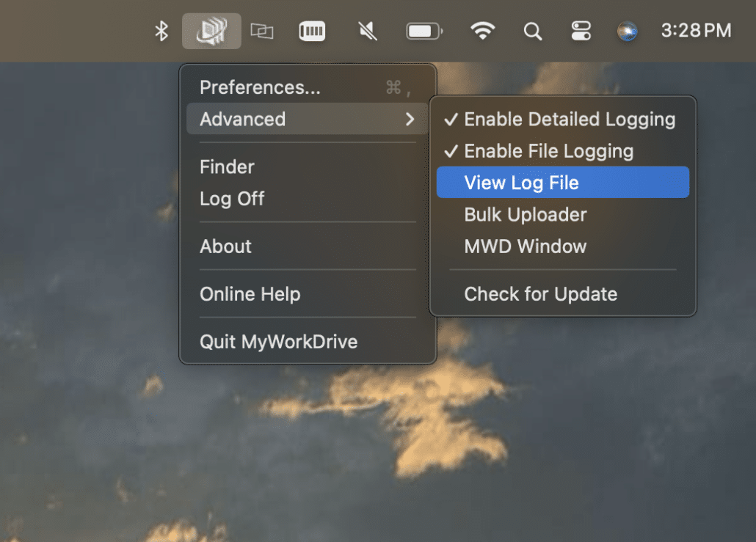Click Quit MyWorkDrive
The image size is (756, 542).
coord(278,342)
